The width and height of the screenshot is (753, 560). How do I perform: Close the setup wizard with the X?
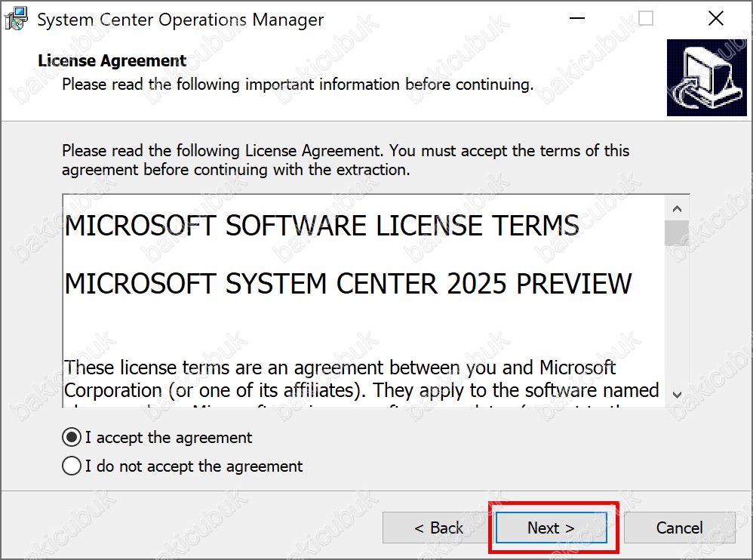point(715,19)
